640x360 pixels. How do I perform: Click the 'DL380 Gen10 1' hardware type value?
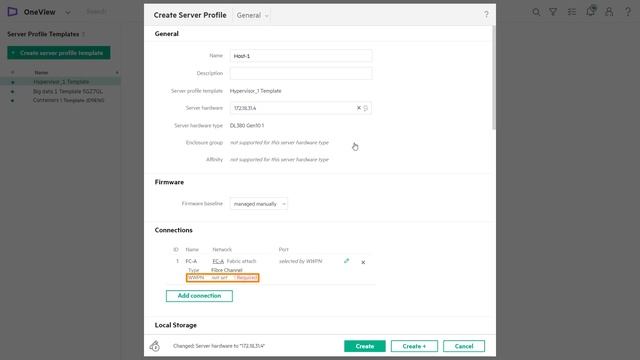click(247, 126)
